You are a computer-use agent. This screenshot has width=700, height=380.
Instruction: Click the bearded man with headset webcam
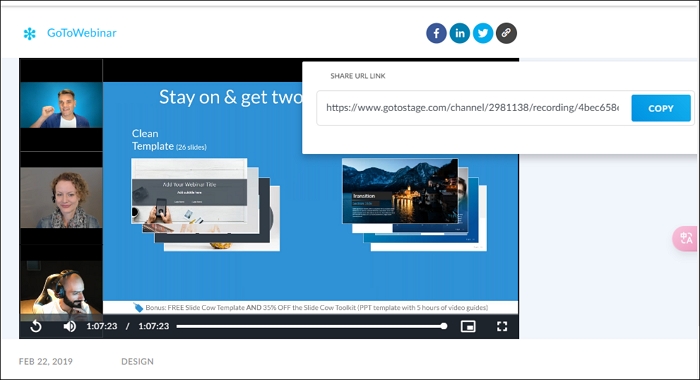coord(61,290)
